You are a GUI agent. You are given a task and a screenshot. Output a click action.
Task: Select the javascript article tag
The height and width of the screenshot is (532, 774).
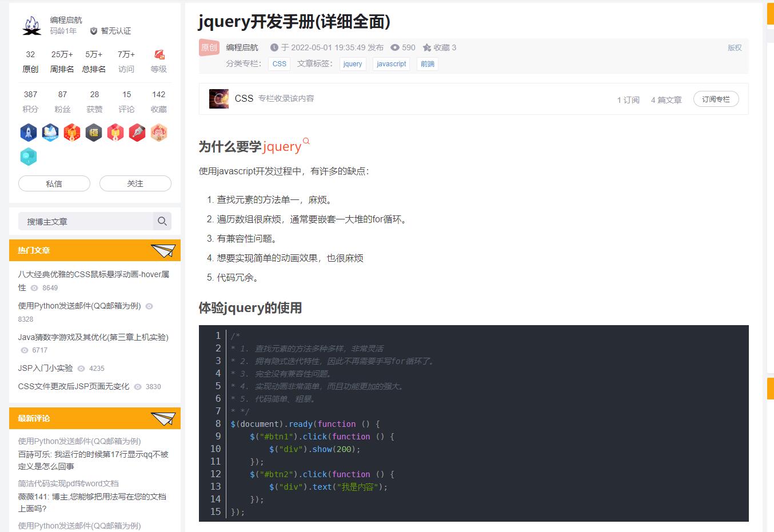[x=391, y=64]
